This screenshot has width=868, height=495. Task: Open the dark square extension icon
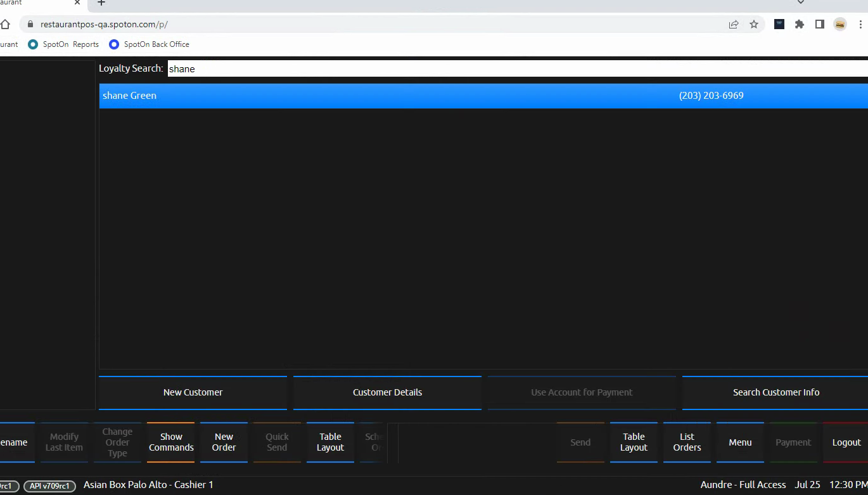[779, 24]
